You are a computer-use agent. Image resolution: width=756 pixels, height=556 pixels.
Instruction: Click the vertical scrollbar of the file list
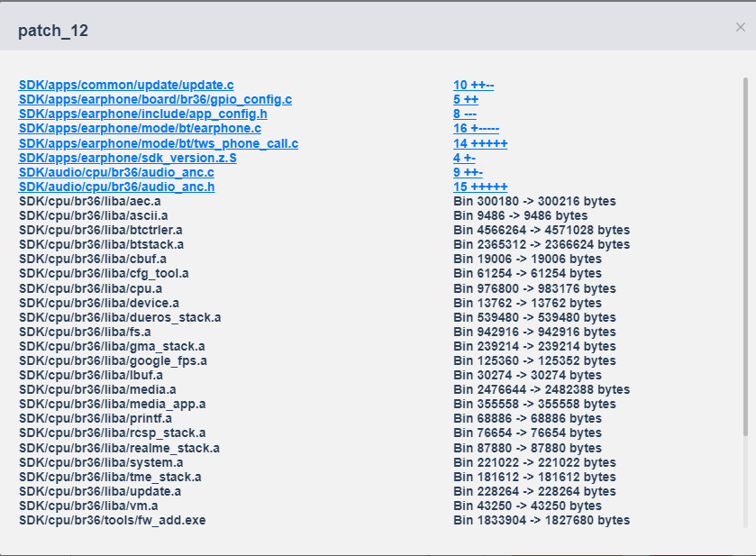(745, 256)
